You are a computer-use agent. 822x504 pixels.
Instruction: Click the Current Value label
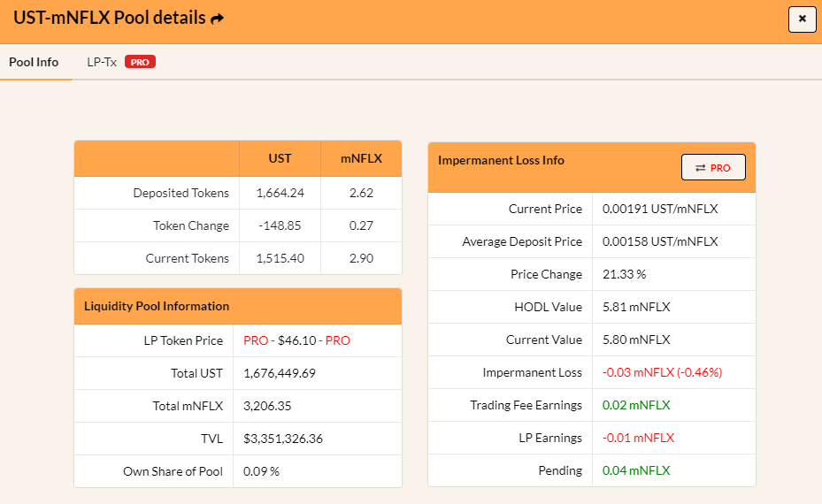pos(544,340)
